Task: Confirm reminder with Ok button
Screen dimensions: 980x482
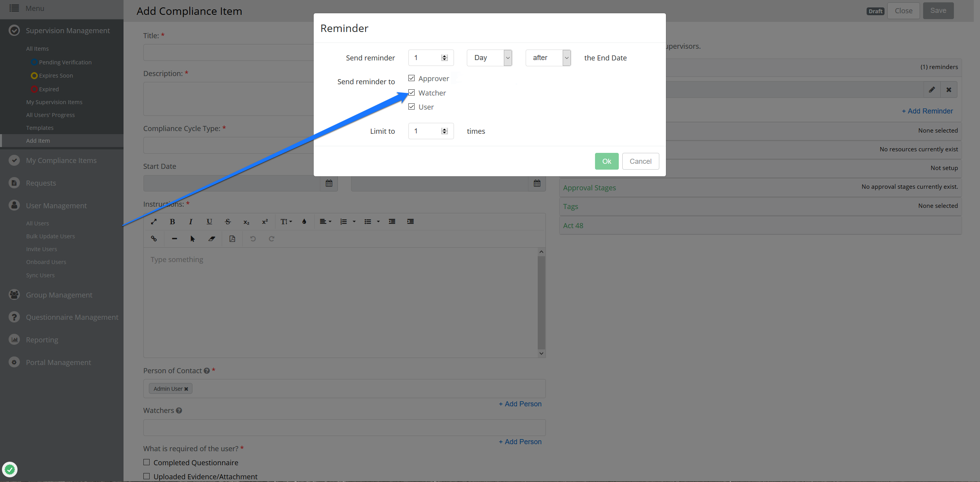Action: pyautogui.click(x=606, y=161)
